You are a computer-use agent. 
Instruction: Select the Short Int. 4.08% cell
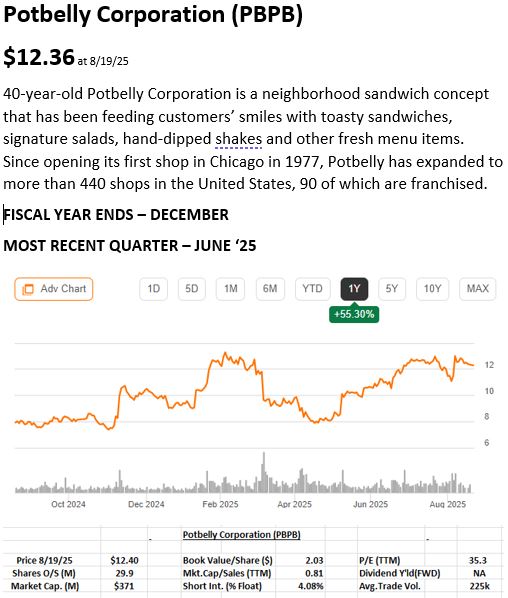click(311, 586)
